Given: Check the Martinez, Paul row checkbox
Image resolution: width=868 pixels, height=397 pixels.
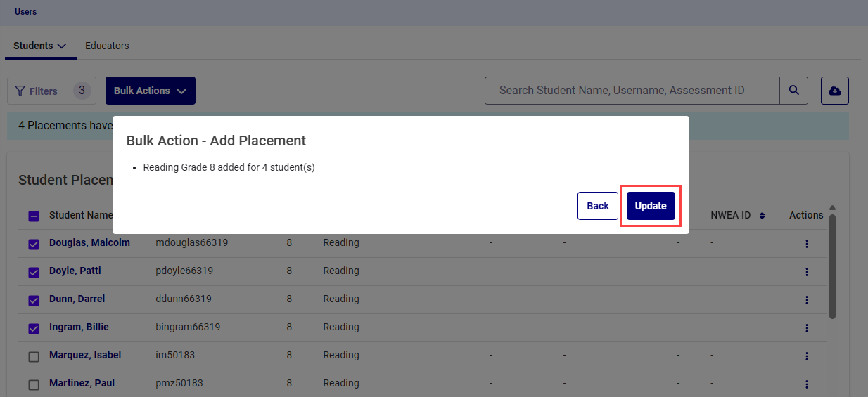Looking at the screenshot, I should point(34,385).
